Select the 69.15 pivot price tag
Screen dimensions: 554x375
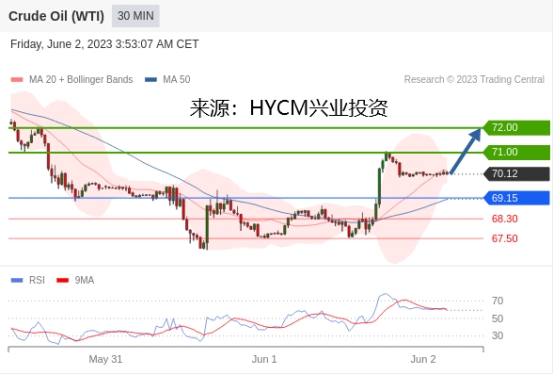tap(516, 198)
